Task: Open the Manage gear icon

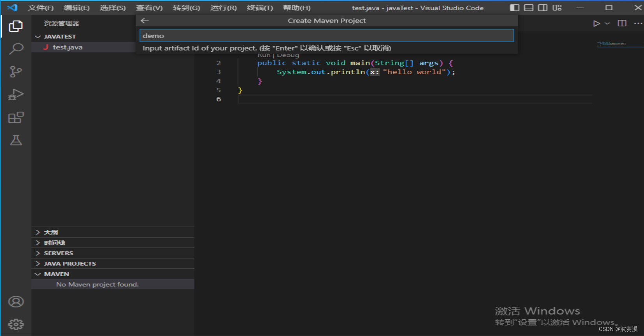Action: pos(16,324)
